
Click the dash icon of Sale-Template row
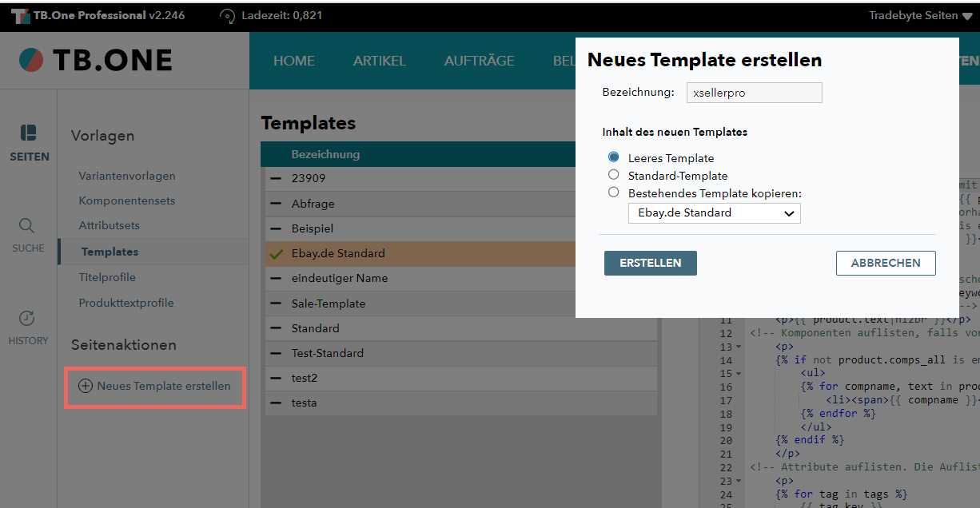point(277,304)
